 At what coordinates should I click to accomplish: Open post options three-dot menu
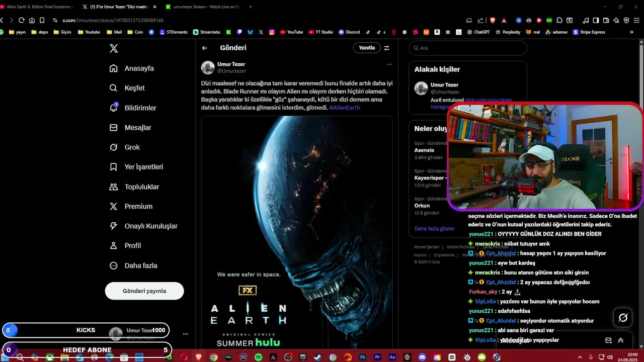coord(389,64)
